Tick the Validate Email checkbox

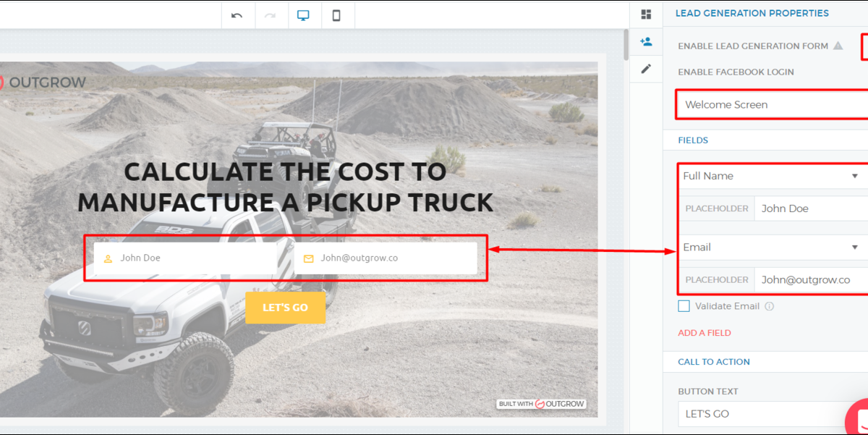pyautogui.click(x=684, y=306)
